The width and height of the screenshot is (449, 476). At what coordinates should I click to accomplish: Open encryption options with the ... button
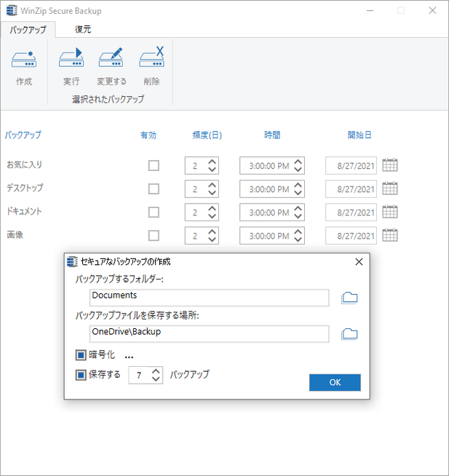click(129, 355)
